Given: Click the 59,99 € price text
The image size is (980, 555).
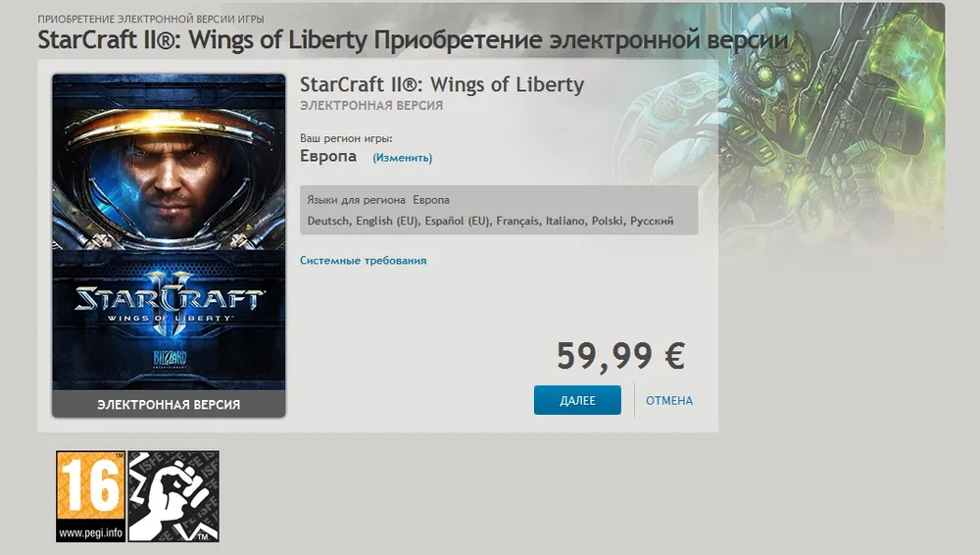Looking at the screenshot, I should (620, 355).
